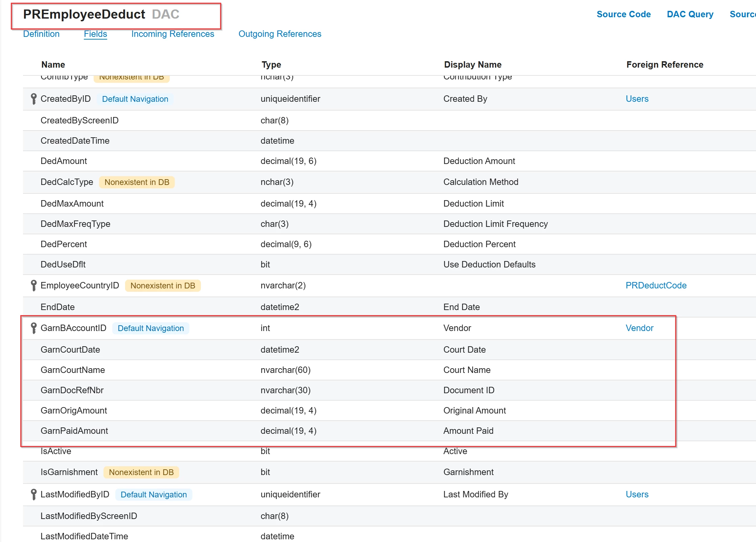Follow Vendor foreign reference link

coord(639,328)
